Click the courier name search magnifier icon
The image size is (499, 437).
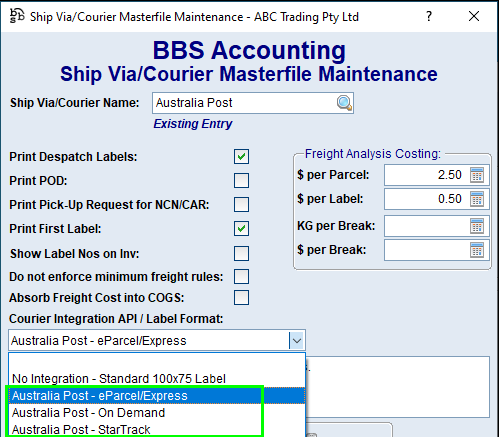[344, 103]
